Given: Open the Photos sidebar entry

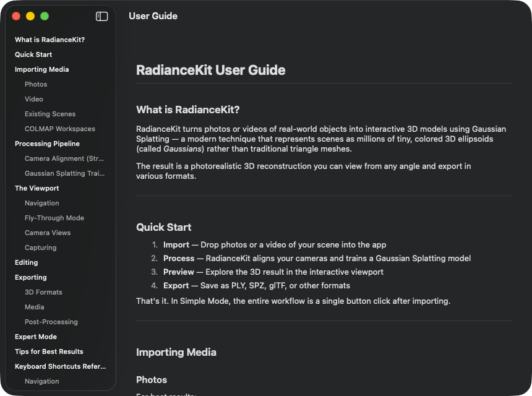Looking at the screenshot, I should point(36,84).
